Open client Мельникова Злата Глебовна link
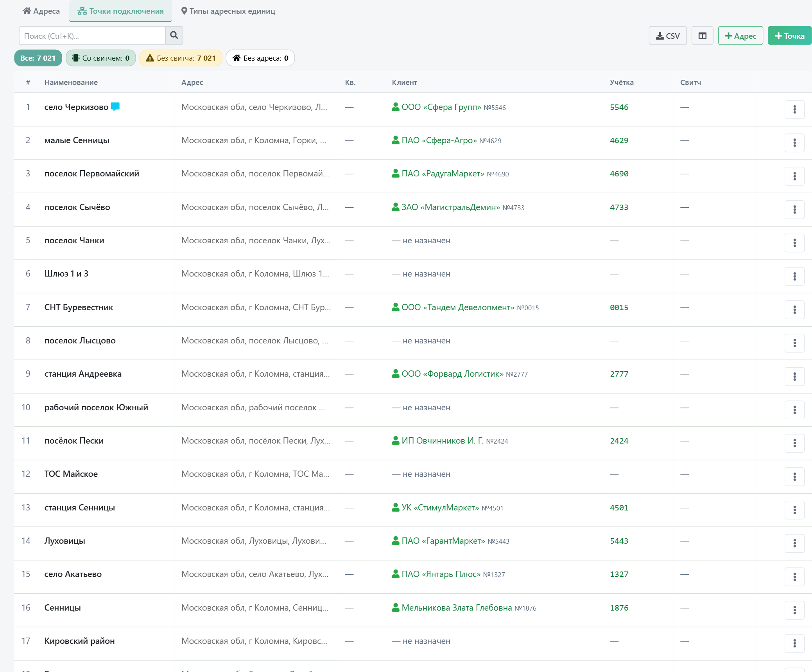812x672 pixels. [x=456, y=607]
